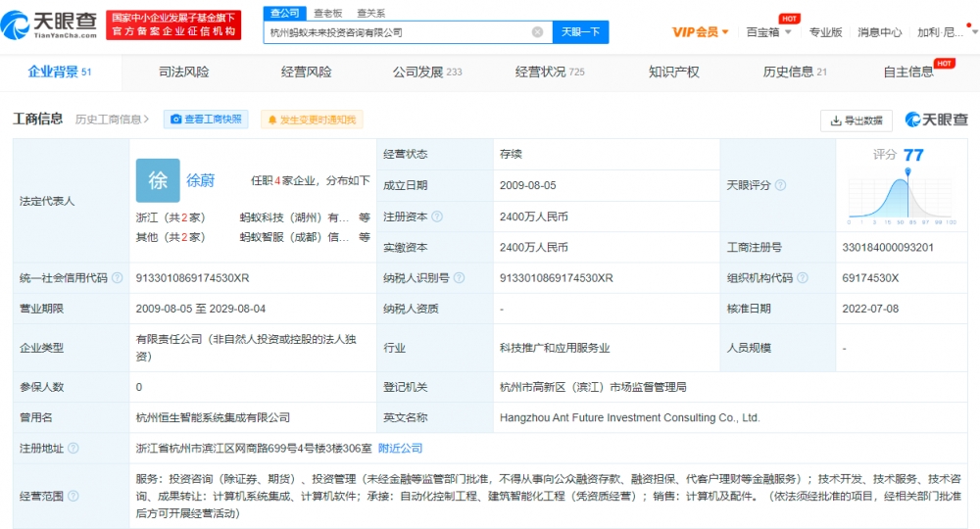
Task: Select credit code 9133010869174530XR under 统一社会信用代码
Action: tap(192, 278)
